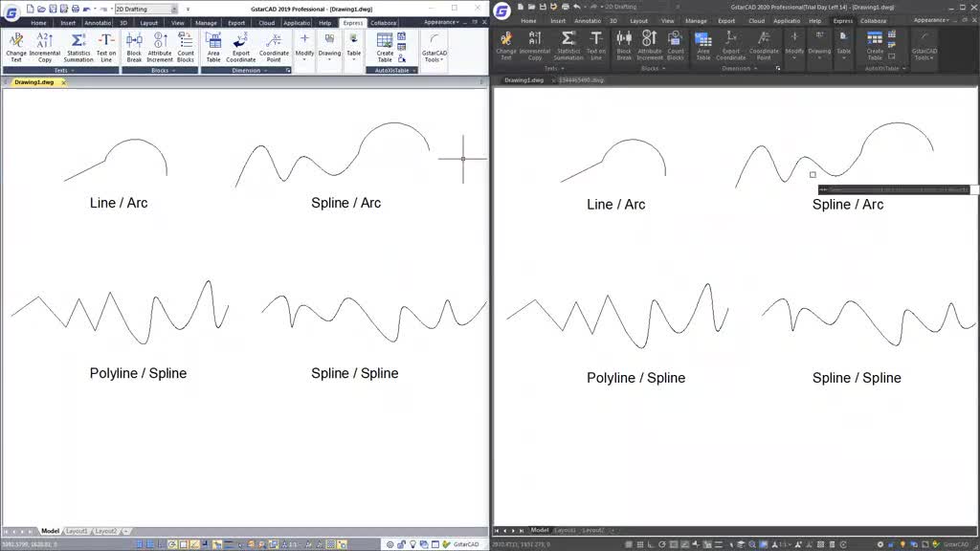Viewport: 980px width, 551px height.
Task: Open Cloud tab in GstarCAD 2020 window
Action: (x=756, y=21)
